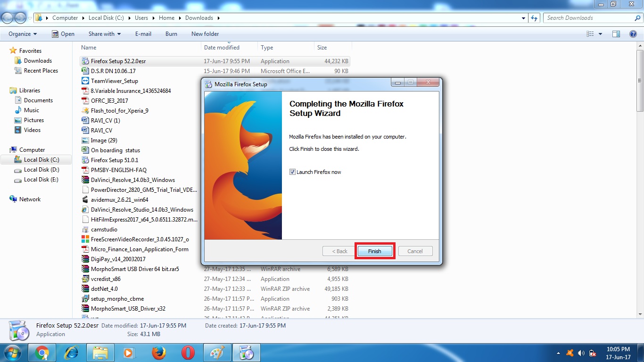644x362 pixels.
Task: Click Cancel in the Firefox Setup wizard
Action: coord(415,251)
